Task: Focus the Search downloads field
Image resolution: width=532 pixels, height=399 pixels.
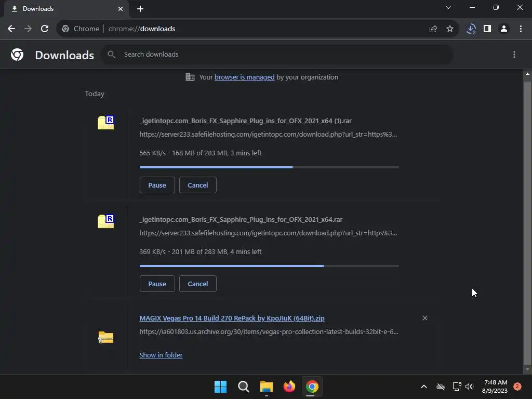Action: (x=277, y=54)
